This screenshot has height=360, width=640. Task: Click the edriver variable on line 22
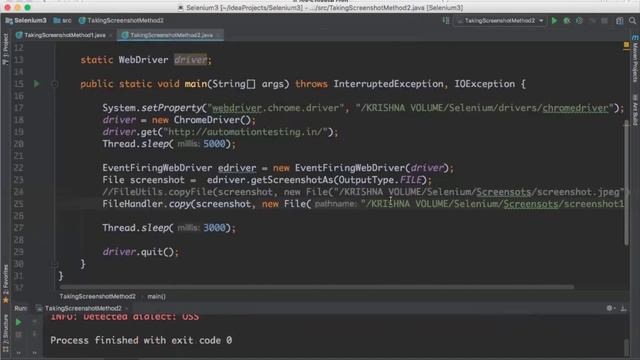tap(237, 168)
